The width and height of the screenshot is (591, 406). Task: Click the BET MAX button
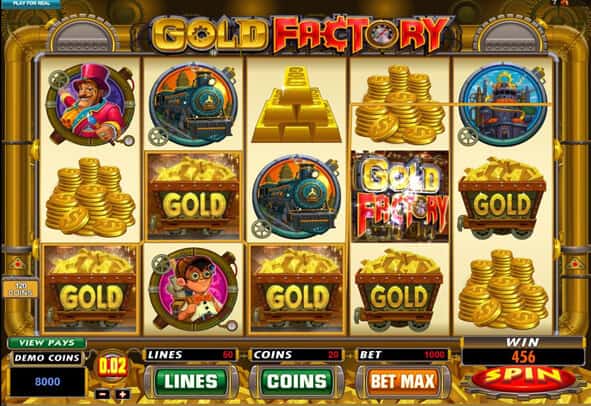[x=403, y=382]
